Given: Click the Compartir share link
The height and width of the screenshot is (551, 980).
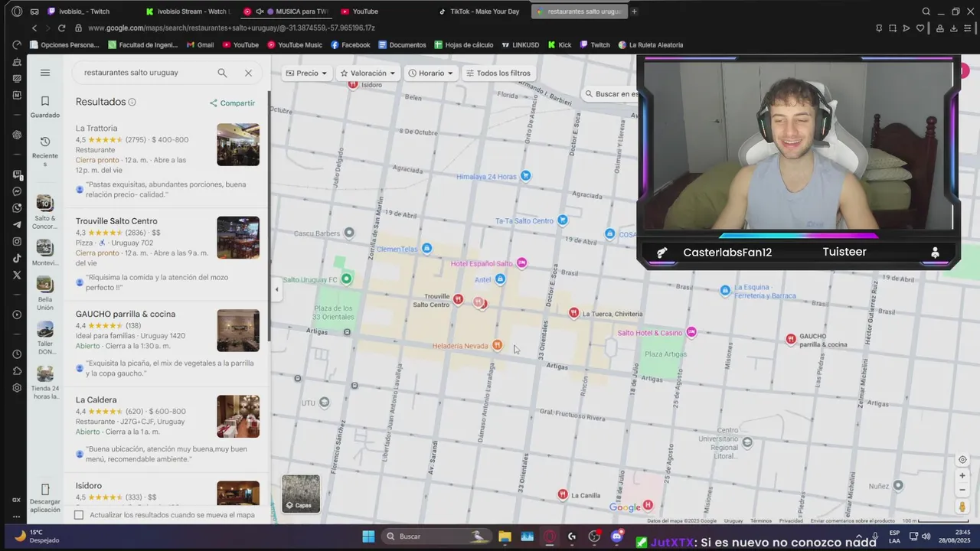Looking at the screenshot, I should coord(232,103).
